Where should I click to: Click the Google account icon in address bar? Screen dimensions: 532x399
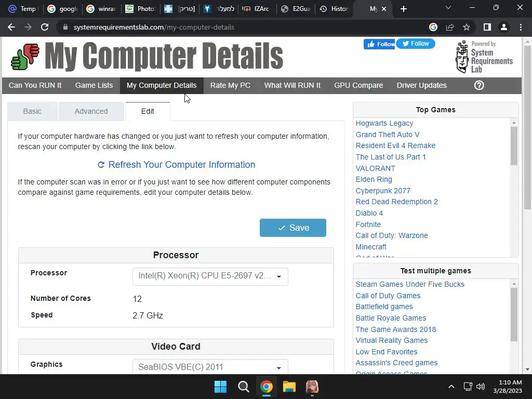point(433,27)
